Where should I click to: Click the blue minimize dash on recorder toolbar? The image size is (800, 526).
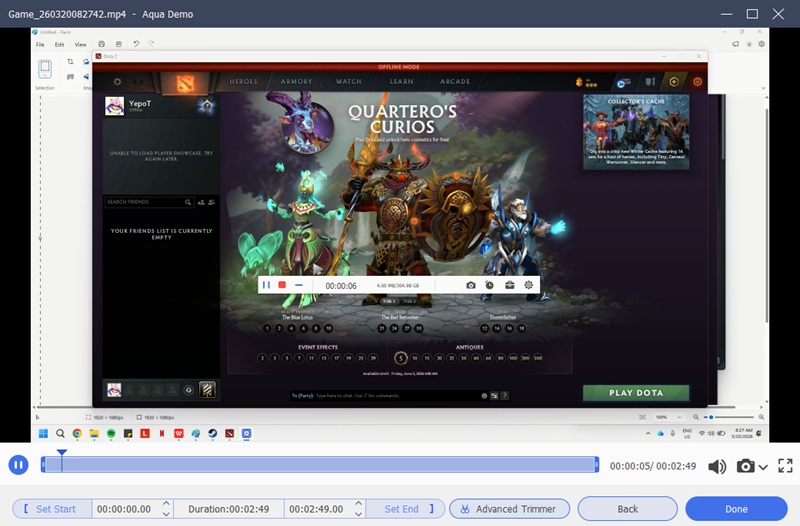[298, 285]
